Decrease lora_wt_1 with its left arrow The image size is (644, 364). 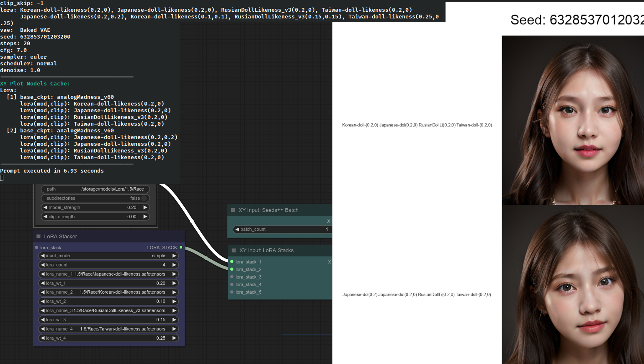[41, 283]
